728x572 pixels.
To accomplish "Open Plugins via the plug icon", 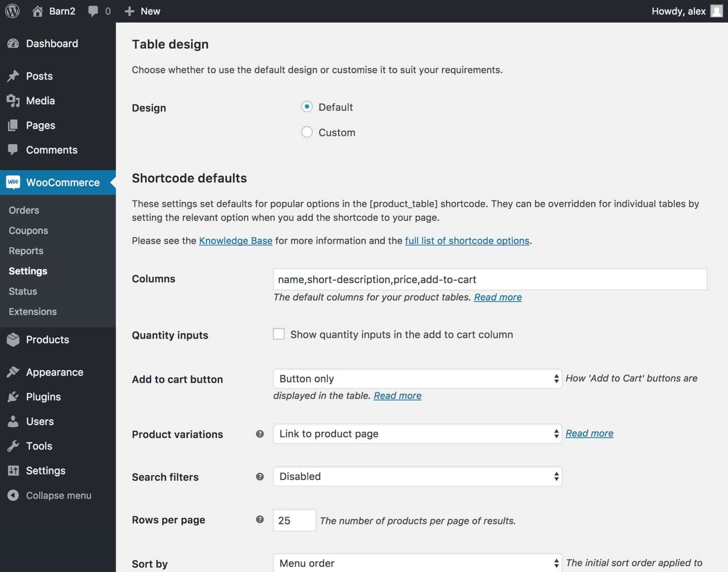I will pos(13,397).
